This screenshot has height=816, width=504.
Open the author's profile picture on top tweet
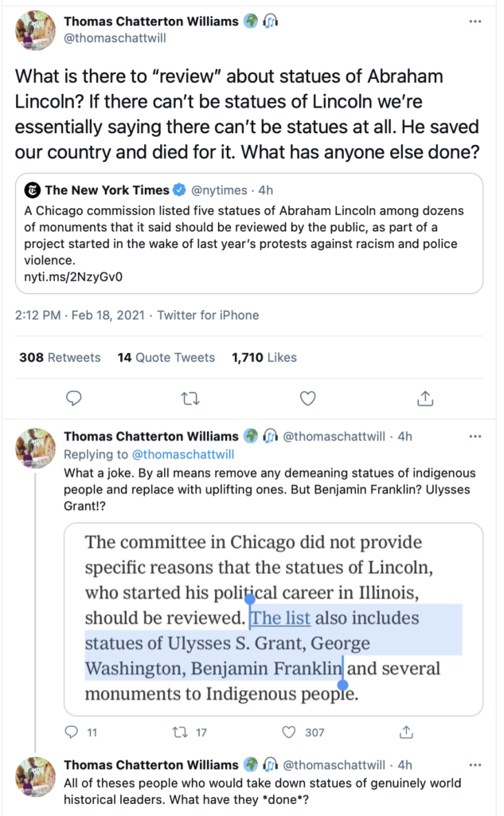click(x=35, y=31)
